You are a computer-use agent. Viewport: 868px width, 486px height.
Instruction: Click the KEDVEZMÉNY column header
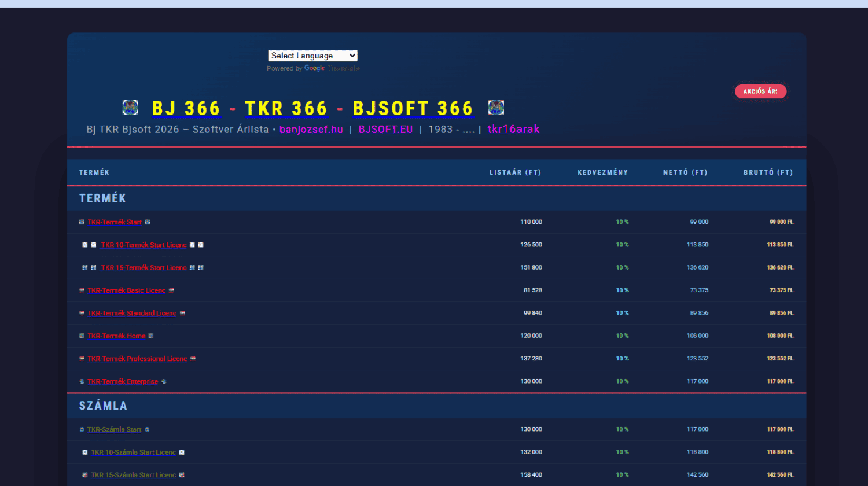pos(603,172)
